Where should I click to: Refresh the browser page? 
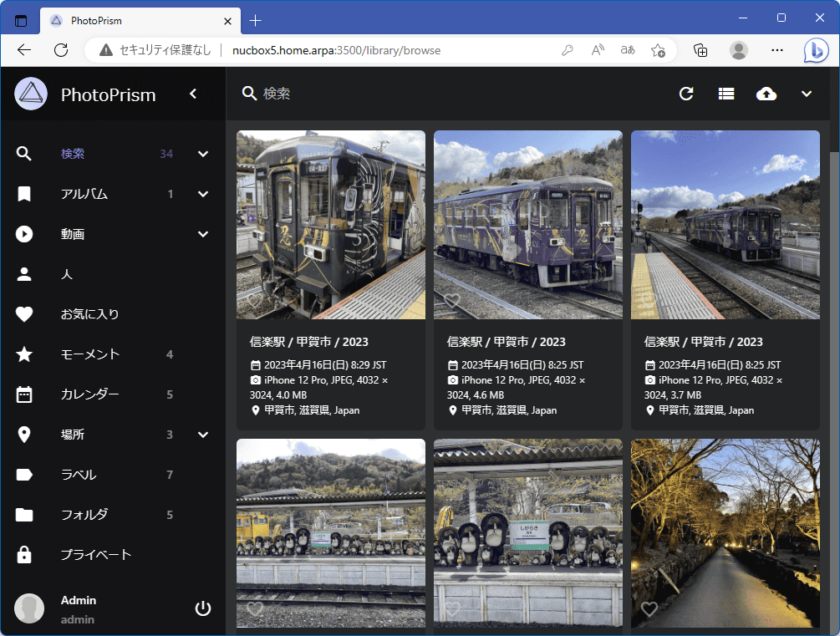[61, 50]
